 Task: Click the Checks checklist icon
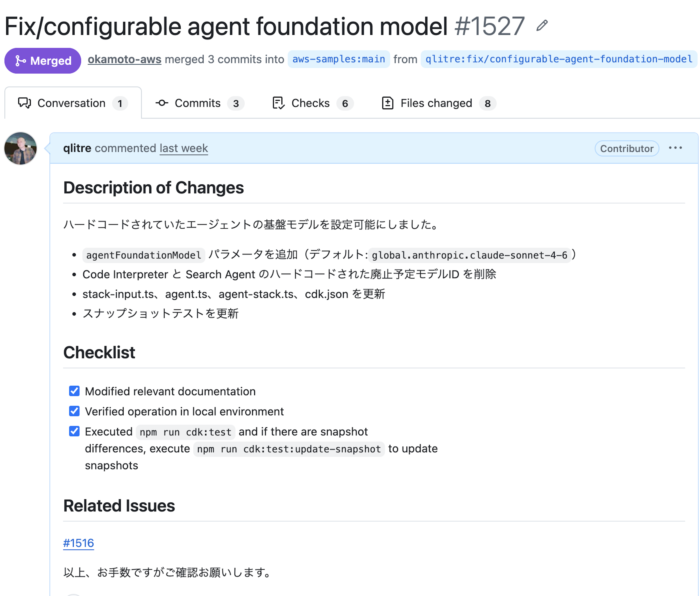(x=278, y=103)
